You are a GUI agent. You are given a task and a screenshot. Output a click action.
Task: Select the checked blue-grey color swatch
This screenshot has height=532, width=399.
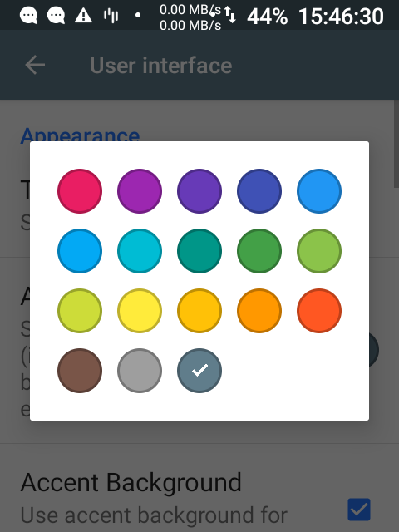(199, 371)
